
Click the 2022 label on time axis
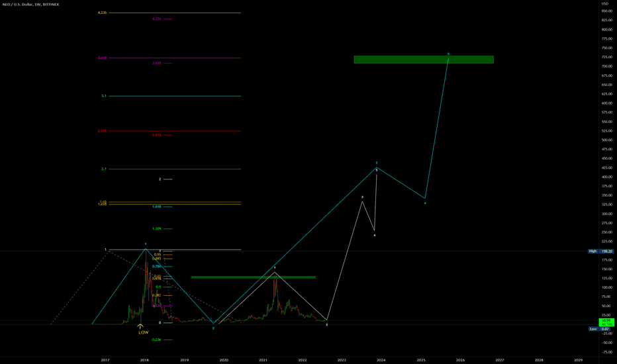click(x=302, y=360)
